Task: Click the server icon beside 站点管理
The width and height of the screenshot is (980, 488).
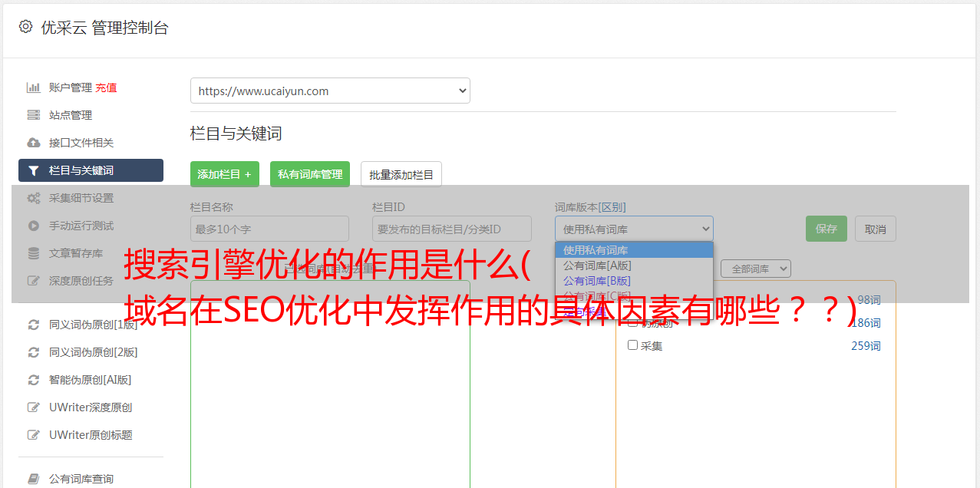Action: (33, 115)
